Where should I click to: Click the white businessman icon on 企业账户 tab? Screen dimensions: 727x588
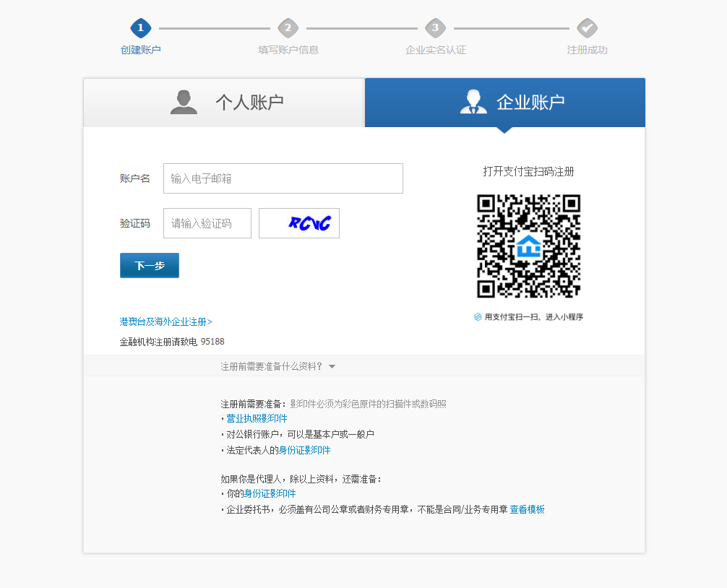click(x=473, y=102)
